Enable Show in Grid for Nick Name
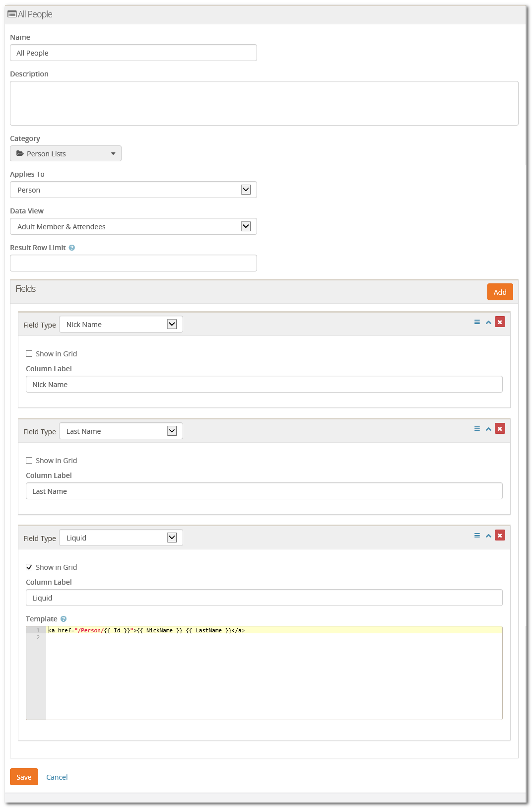 [x=29, y=354]
